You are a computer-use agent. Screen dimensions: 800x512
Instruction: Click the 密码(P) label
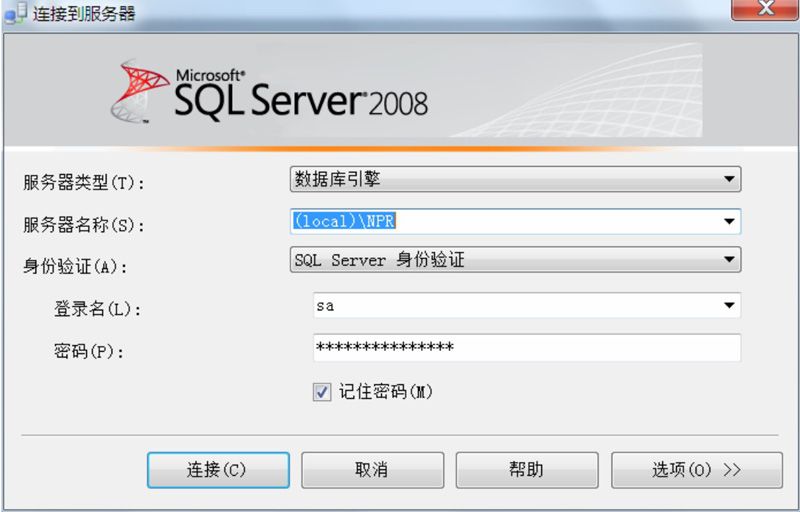click(89, 351)
